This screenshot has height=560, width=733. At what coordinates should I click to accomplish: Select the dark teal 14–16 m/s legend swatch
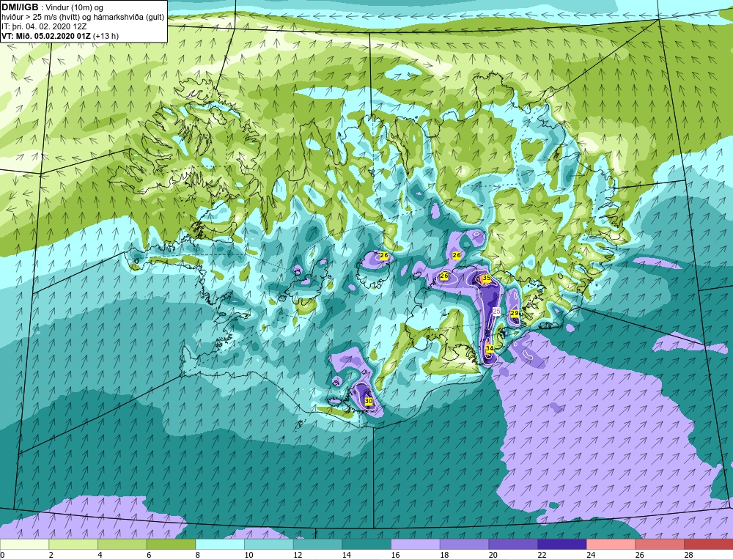366,545
